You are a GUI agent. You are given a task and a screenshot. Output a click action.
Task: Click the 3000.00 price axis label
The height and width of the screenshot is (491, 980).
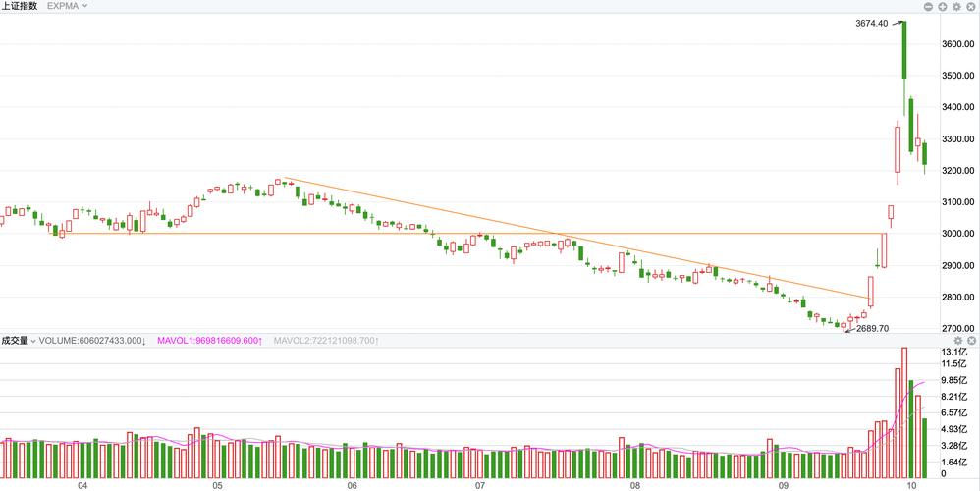click(957, 234)
